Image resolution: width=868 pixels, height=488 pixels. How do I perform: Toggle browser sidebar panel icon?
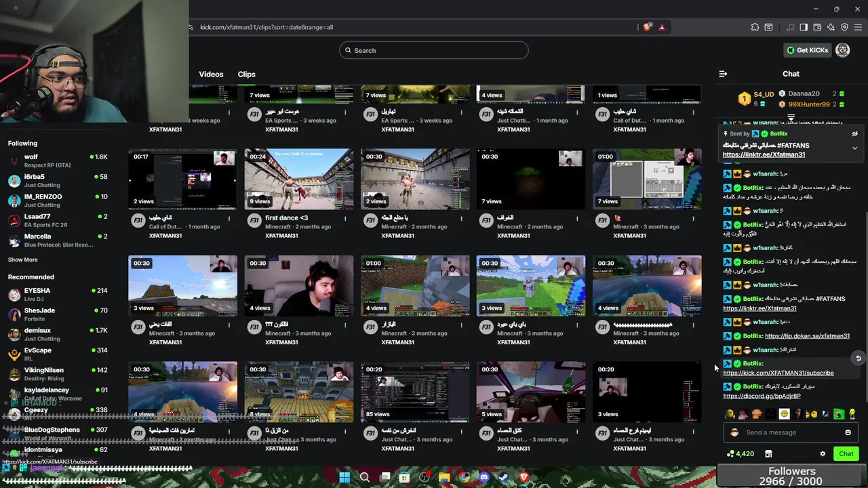[x=804, y=27]
